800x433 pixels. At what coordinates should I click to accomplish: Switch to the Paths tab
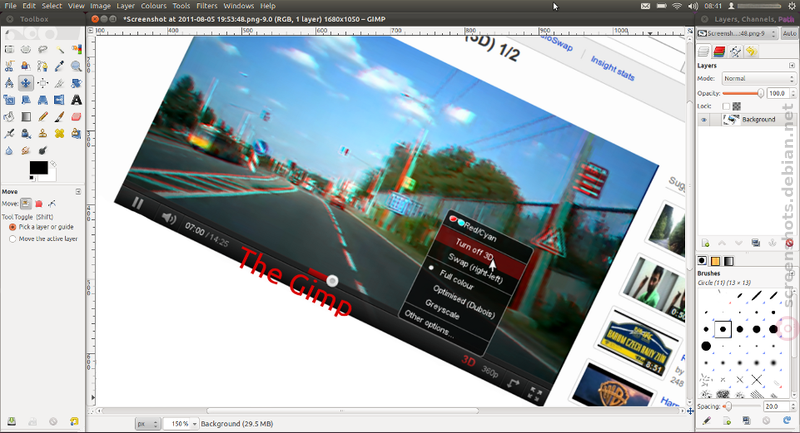(735, 51)
